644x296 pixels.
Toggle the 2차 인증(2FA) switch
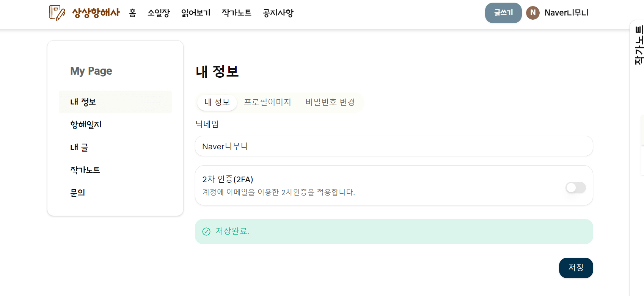click(x=576, y=188)
